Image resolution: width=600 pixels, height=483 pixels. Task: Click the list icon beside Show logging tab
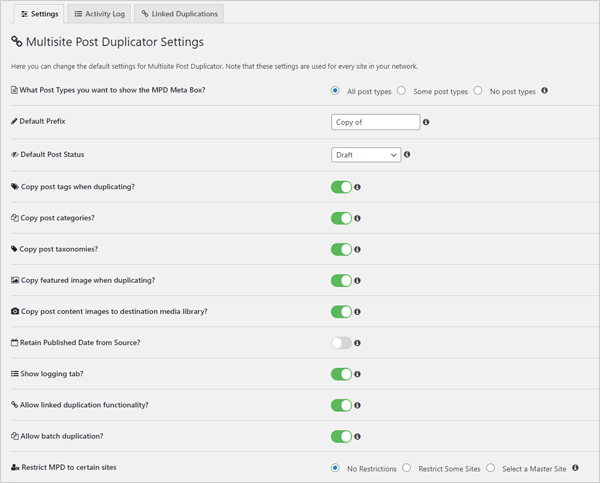[15, 374]
